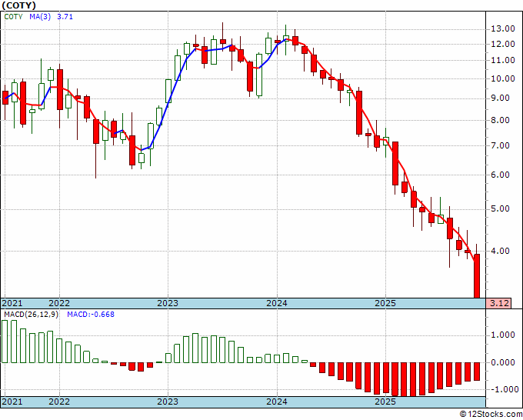The width and height of the screenshot is (523, 420).
Task: Click the 3.71 moving average value
Action: click(65, 17)
